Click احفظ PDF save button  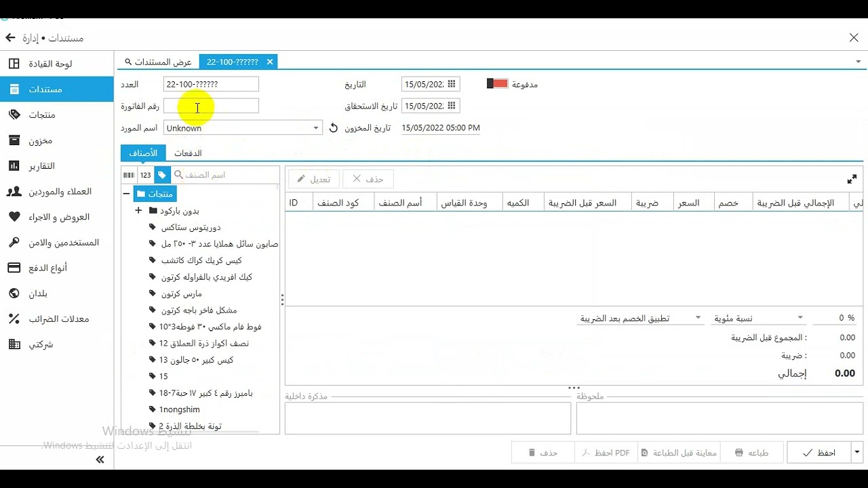606,453
